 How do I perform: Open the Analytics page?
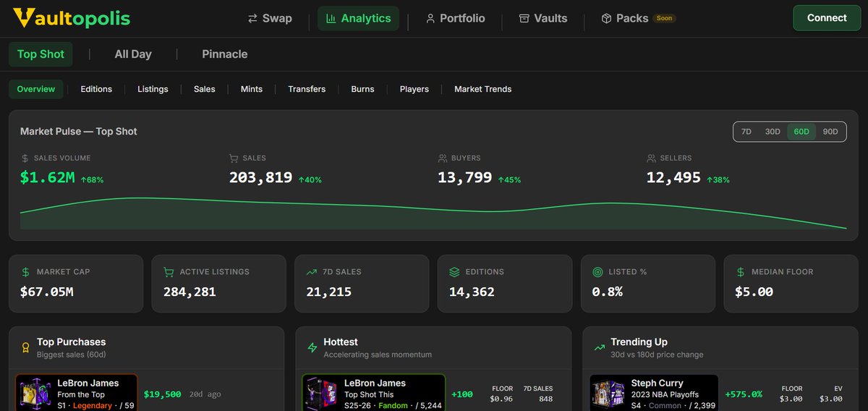pos(358,18)
